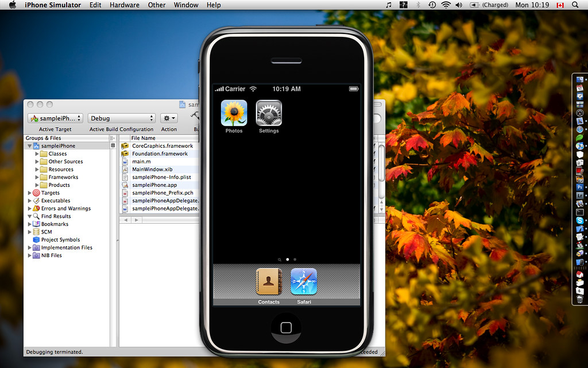Open the Debug build configuration dropdown
Image resolution: width=588 pixels, height=368 pixels.
point(122,118)
